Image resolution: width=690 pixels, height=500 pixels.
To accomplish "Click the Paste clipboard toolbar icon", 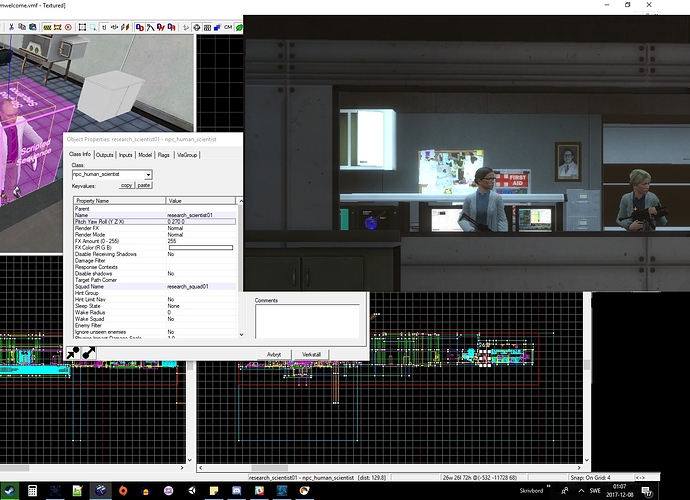I will (33, 27).
